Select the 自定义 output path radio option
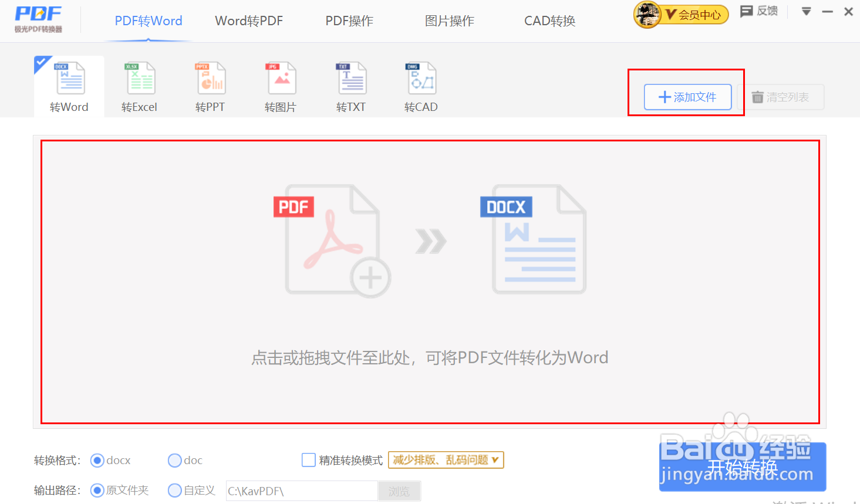This screenshot has width=860, height=504. click(x=175, y=491)
